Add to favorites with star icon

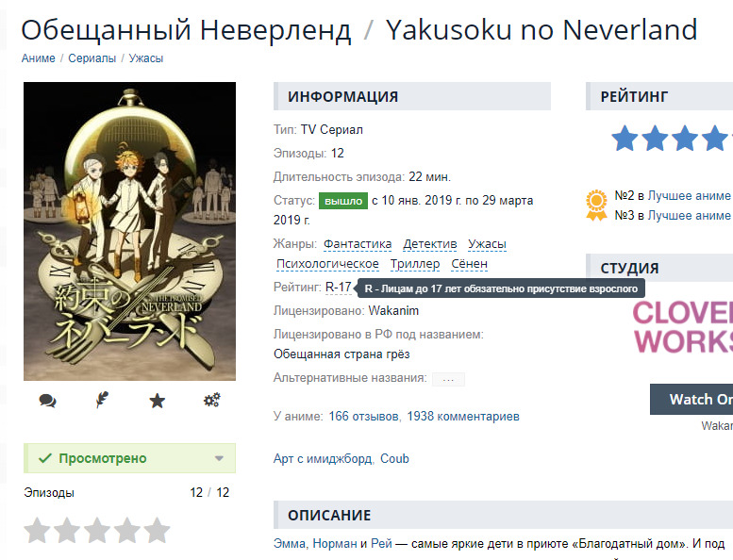point(157,401)
